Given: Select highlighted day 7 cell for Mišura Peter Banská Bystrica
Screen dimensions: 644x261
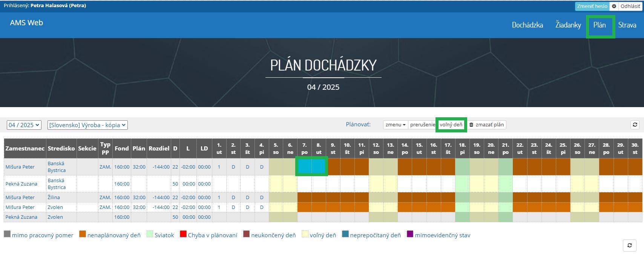Looking at the screenshot, I should 305,167.
